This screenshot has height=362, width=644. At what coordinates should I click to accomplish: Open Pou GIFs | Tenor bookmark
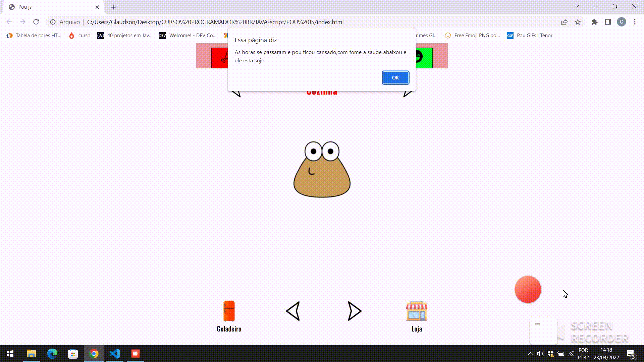point(530,36)
